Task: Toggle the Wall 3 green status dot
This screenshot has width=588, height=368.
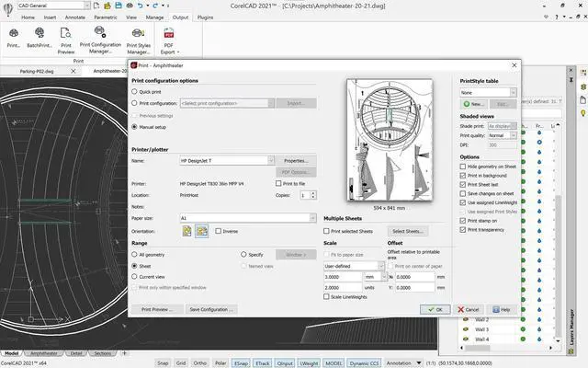Action: point(523,329)
